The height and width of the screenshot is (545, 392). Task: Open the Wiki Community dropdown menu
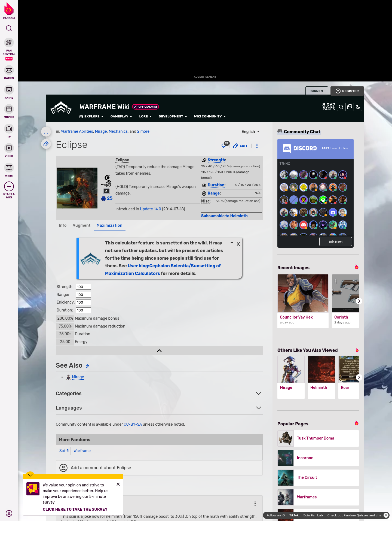click(210, 116)
